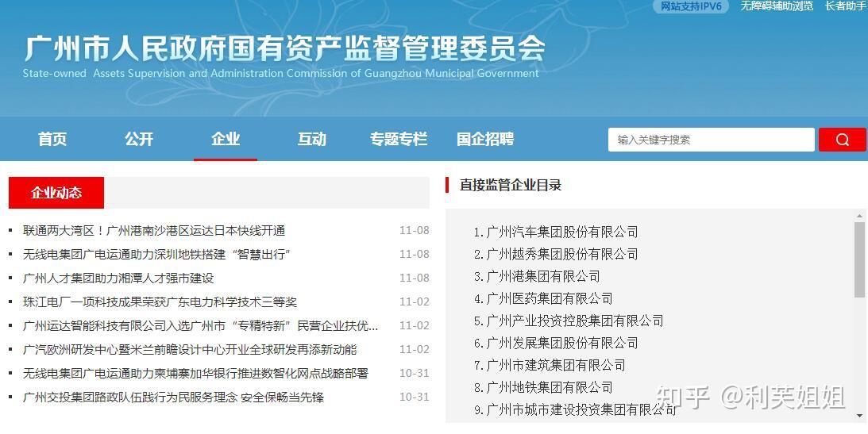This screenshot has width=868, height=434.
Task: Select 1.广州汽车集团股份有限公司 in directory
Action: coord(556,232)
